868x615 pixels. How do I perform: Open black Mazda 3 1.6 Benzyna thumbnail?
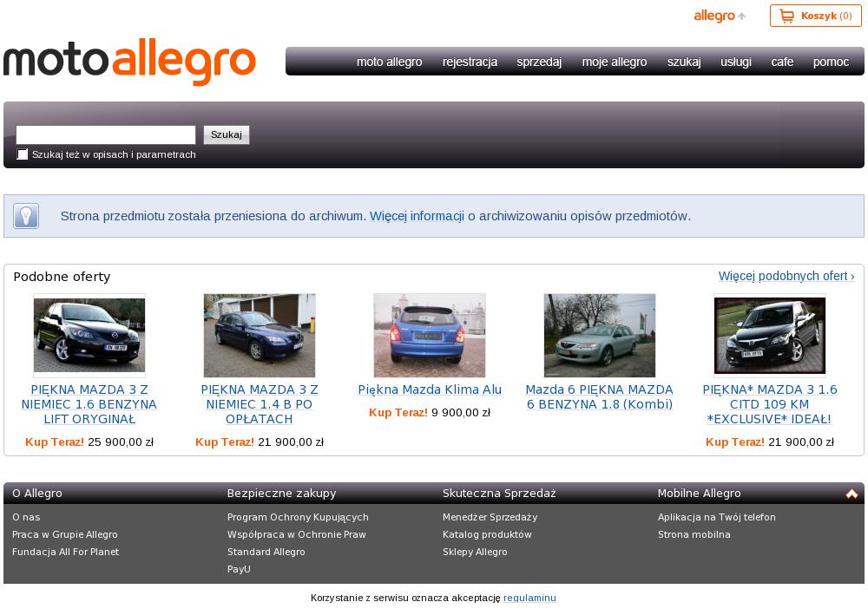point(89,335)
